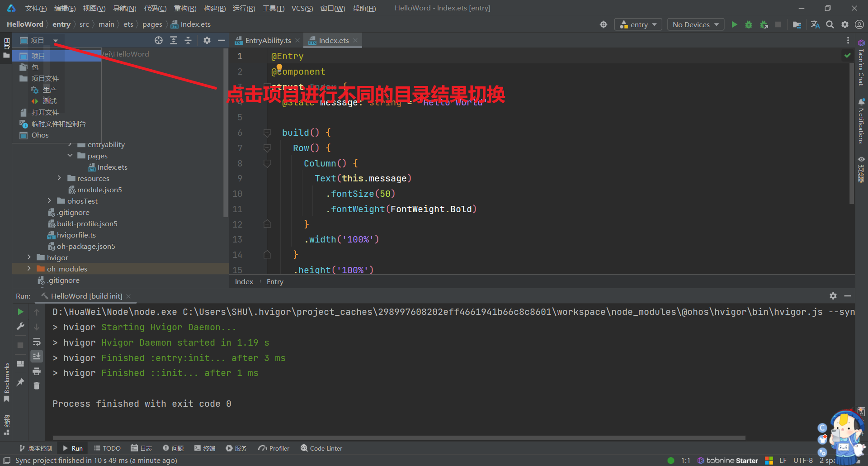
Task: Open the search everywhere magnifier
Action: click(x=830, y=24)
